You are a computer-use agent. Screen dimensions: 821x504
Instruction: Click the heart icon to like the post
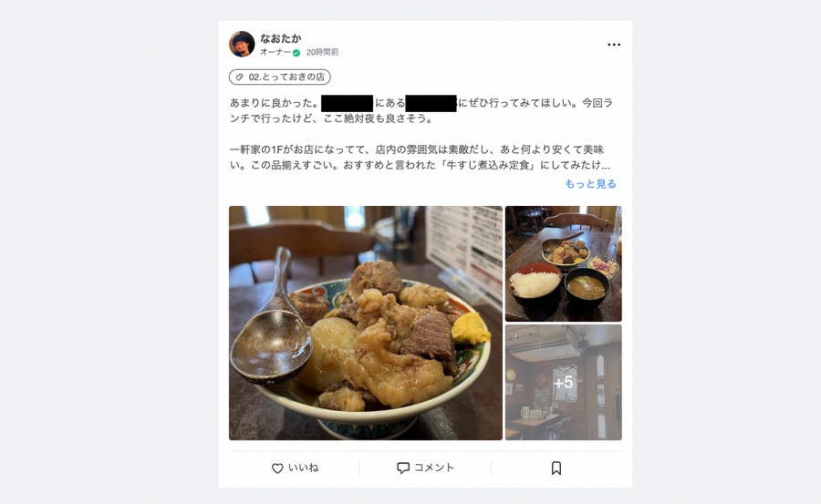(277, 468)
